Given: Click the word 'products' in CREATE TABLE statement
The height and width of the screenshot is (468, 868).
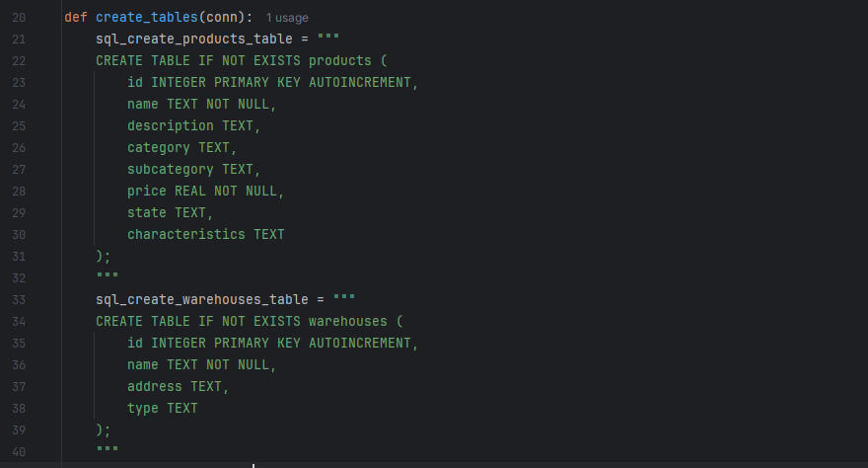Looking at the screenshot, I should (340, 61).
